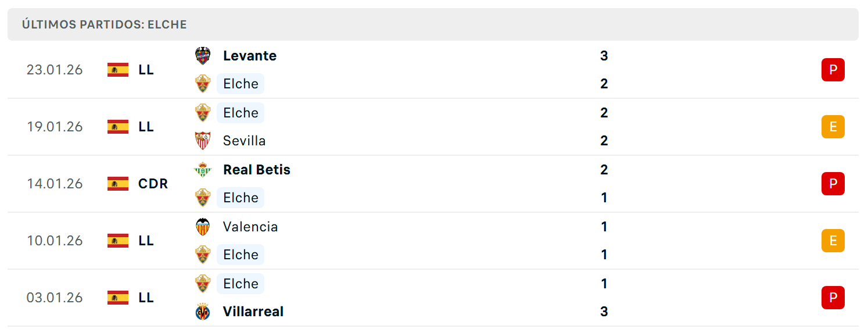
Task: Click highlighted Elche name versus Sevilla
Action: (241, 113)
